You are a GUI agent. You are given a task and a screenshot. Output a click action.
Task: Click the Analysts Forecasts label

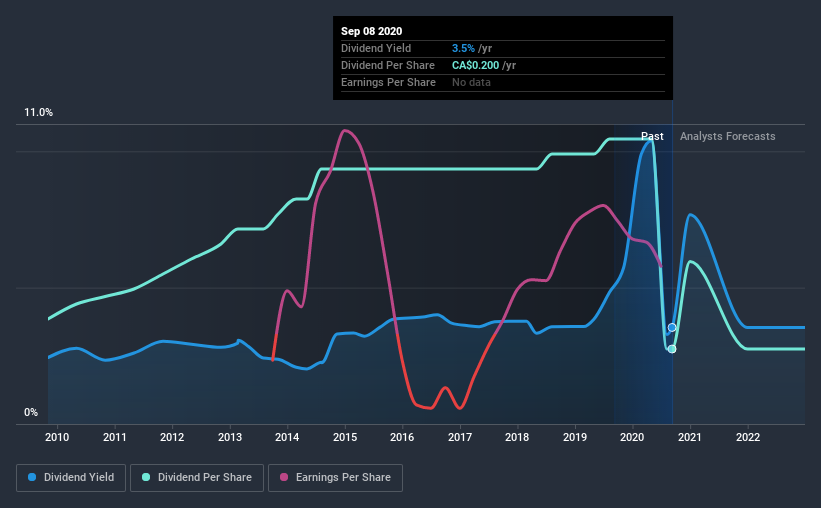pyautogui.click(x=727, y=136)
